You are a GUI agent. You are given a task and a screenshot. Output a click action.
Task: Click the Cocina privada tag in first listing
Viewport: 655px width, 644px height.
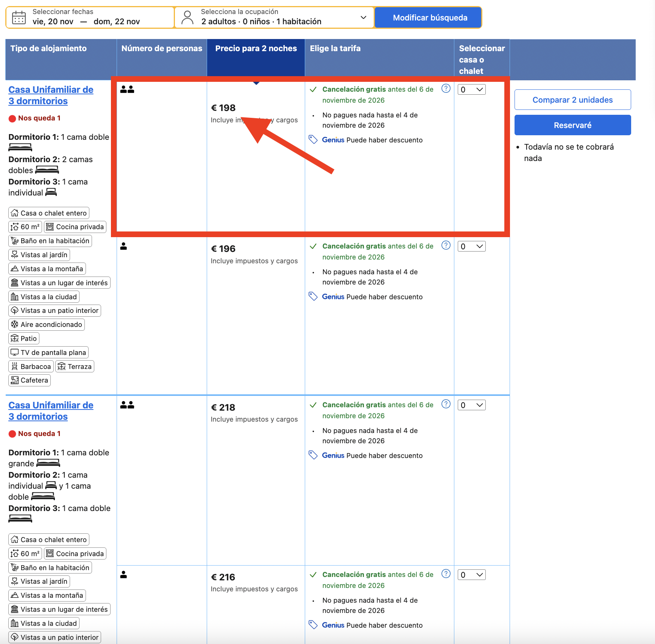coord(75,227)
